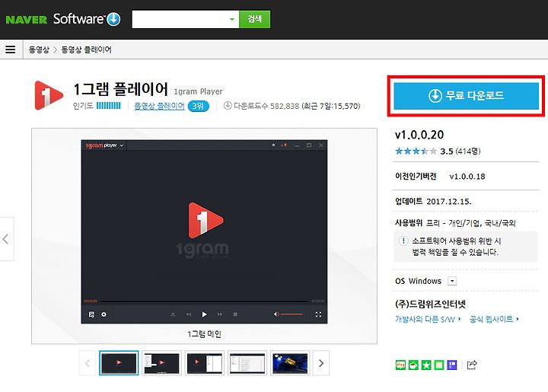Show previous thumbnails with left chevron
This screenshot has height=392, width=548.
88,363
